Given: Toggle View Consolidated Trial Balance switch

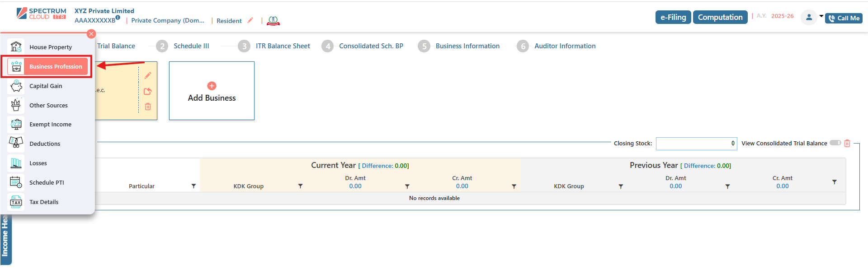Looking at the screenshot, I should click(x=835, y=143).
